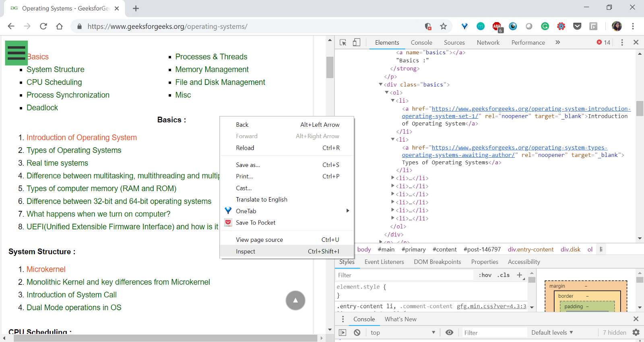The height and width of the screenshot is (342, 644).
Task: Open the Default levels dropdown
Action: [x=552, y=332]
